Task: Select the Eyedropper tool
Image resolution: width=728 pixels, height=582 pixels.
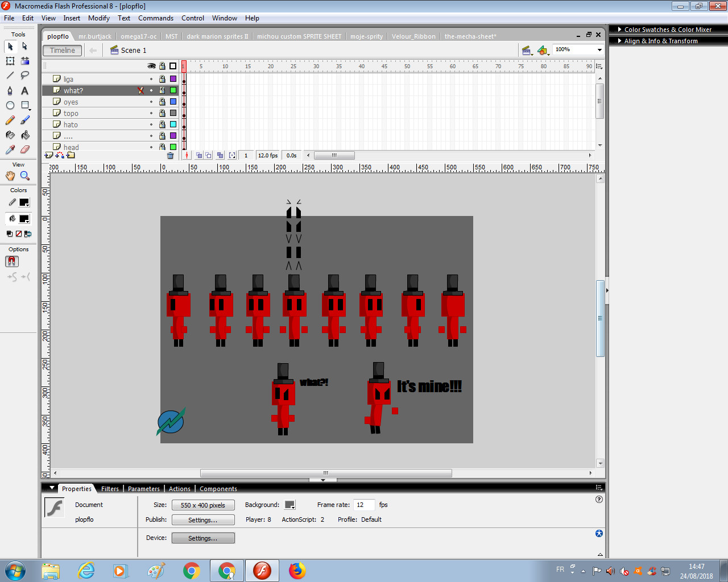Action: coord(10,149)
